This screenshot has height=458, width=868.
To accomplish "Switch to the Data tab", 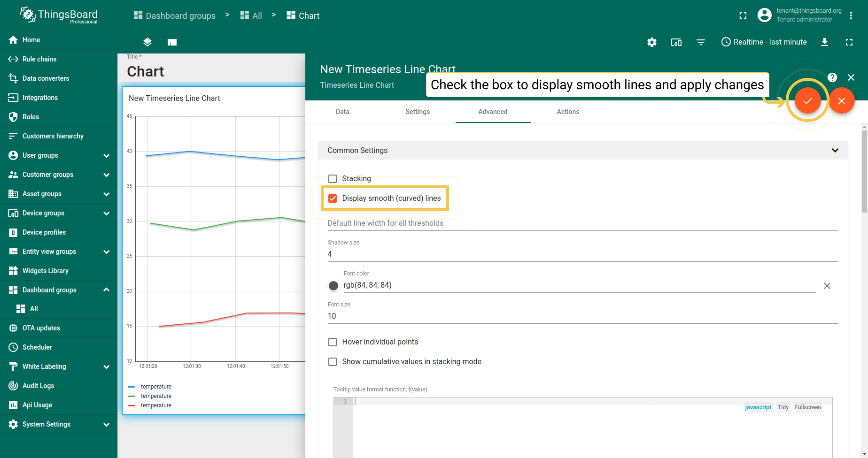I will pyautogui.click(x=342, y=112).
